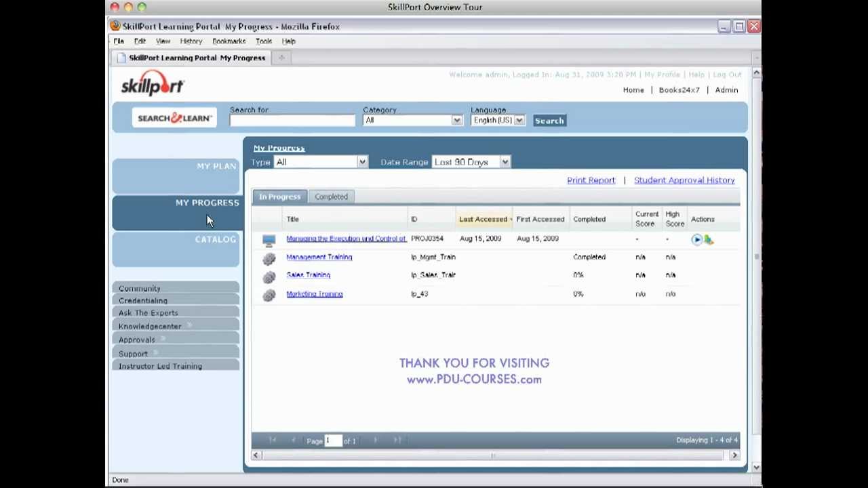Image resolution: width=868 pixels, height=488 pixels.
Task: Open MY PLAN section
Action: point(176,176)
